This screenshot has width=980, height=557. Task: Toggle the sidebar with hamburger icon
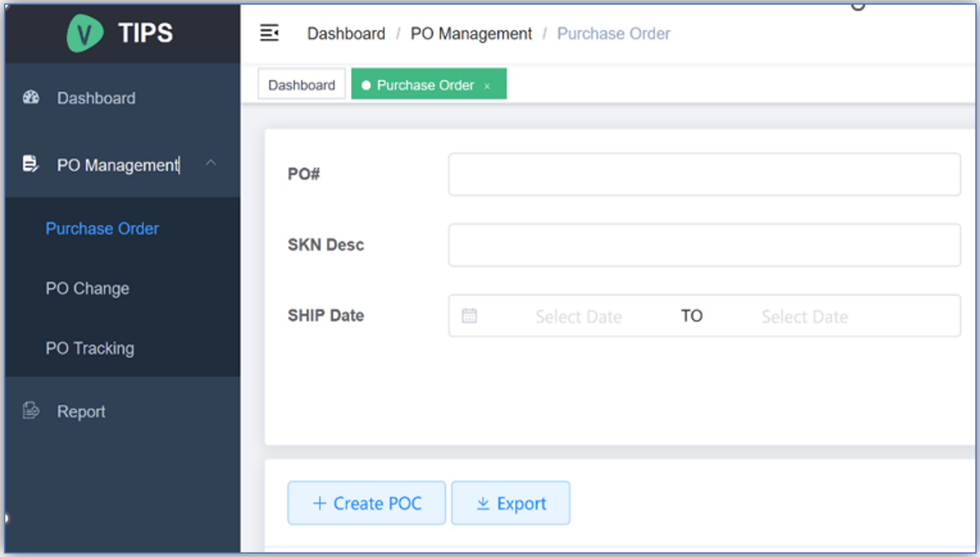click(269, 33)
